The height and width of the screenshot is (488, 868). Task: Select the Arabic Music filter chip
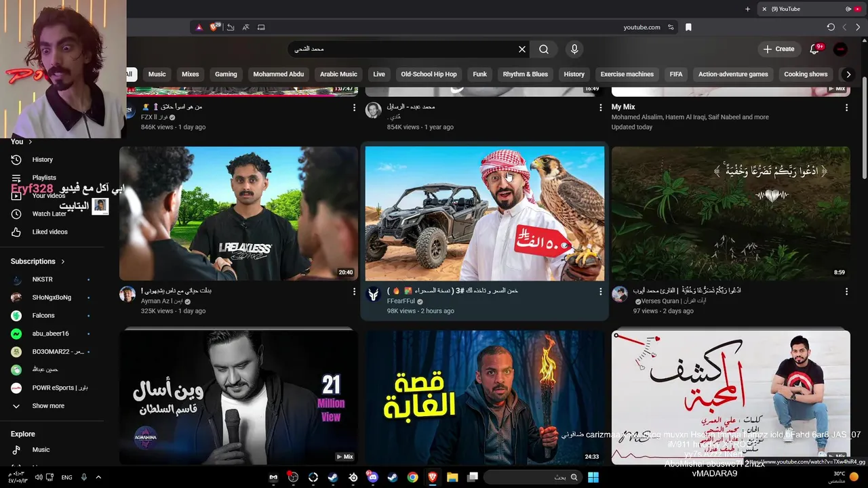coord(338,75)
